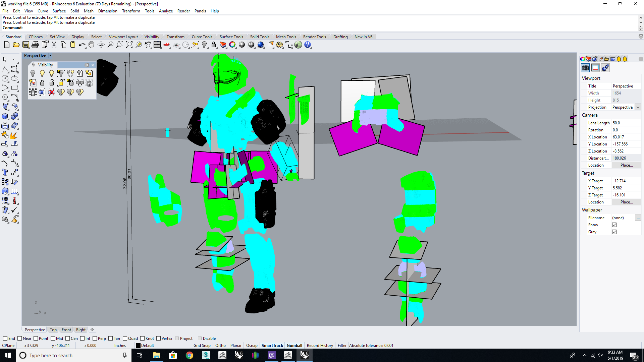Expand the Projection dropdown in properties
Image resolution: width=644 pixels, height=362 pixels.
click(x=638, y=107)
